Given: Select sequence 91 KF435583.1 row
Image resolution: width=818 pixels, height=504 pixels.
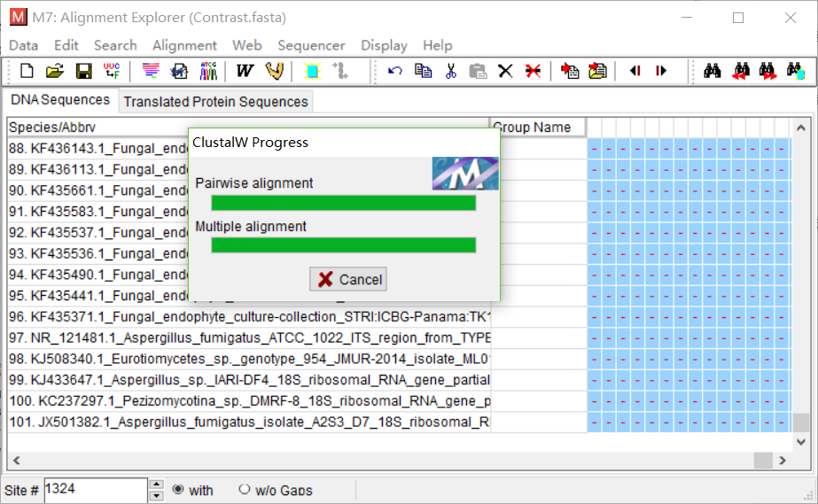Looking at the screenshot, I should point(98,212).
